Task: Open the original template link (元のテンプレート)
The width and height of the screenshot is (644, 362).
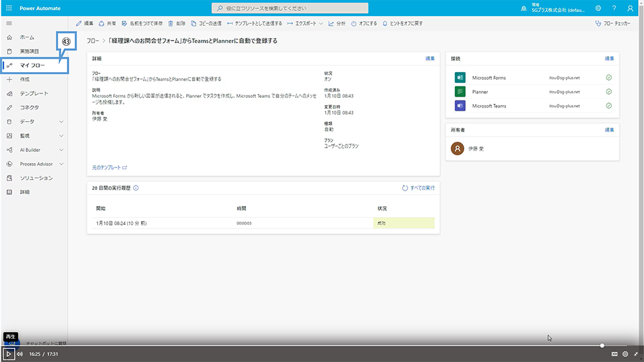Action: [109, 167]
